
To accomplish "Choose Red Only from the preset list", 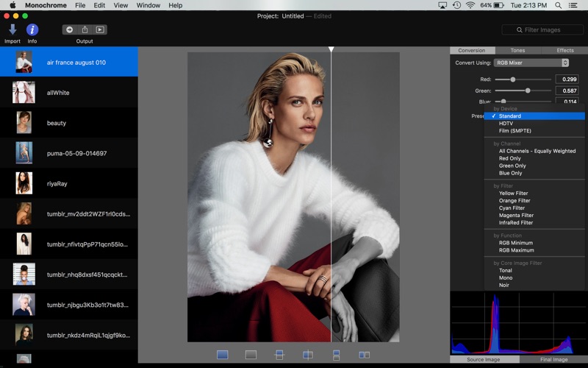I will point(510,158).
